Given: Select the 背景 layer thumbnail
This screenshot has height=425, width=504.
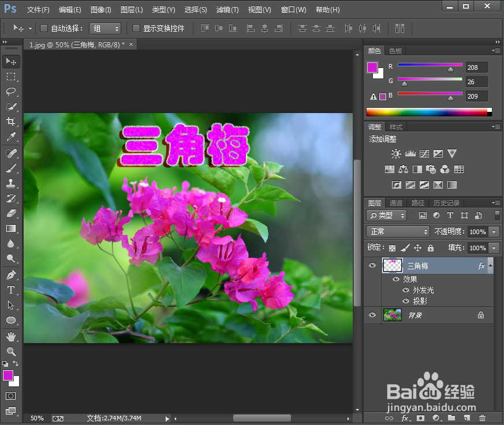Looking at the screenshot, I should [393, 315].
